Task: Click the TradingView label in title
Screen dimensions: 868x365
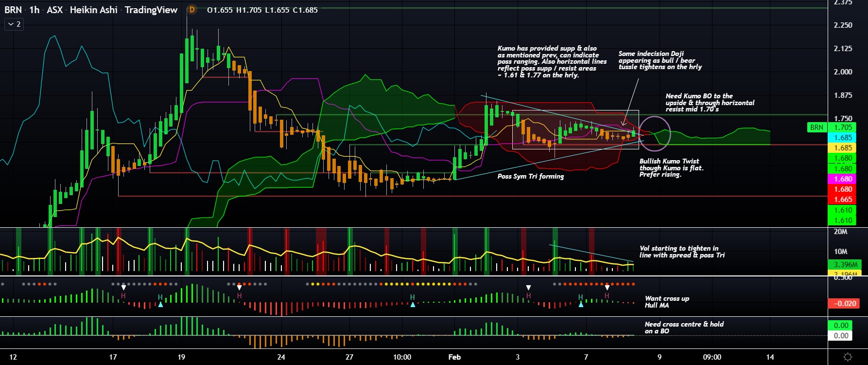Action: pyautogui.click(x=151, y=10)
